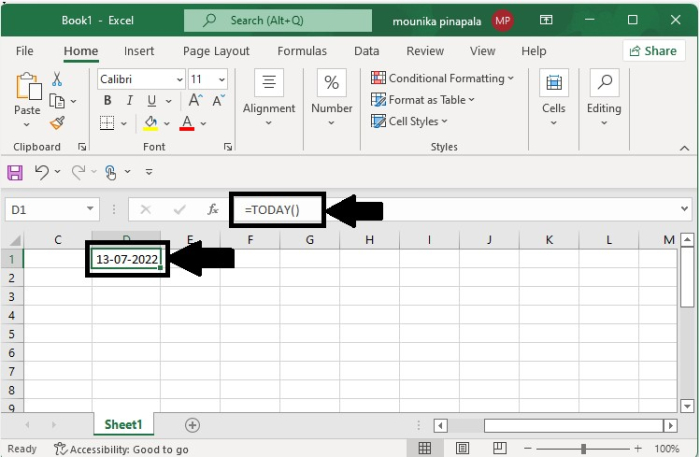Screen dimensions: 700x457
Task: Open the font name dropdown
Action: pyautogui.click(x=179, y=79)
